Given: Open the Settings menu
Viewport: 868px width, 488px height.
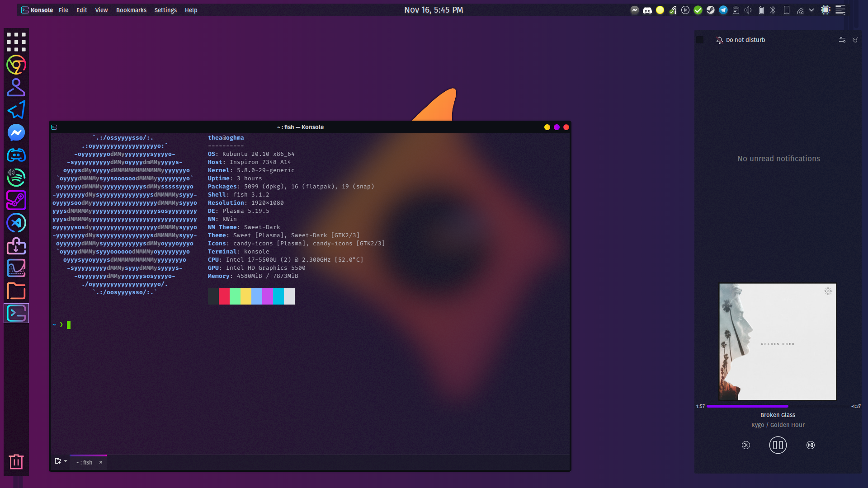Looking at the screenshot, I should [165, 10].
